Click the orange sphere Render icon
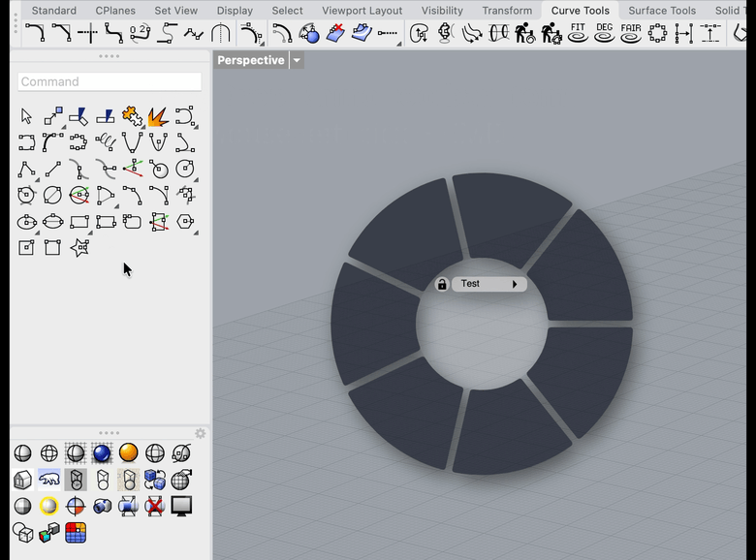 (128, 453)
